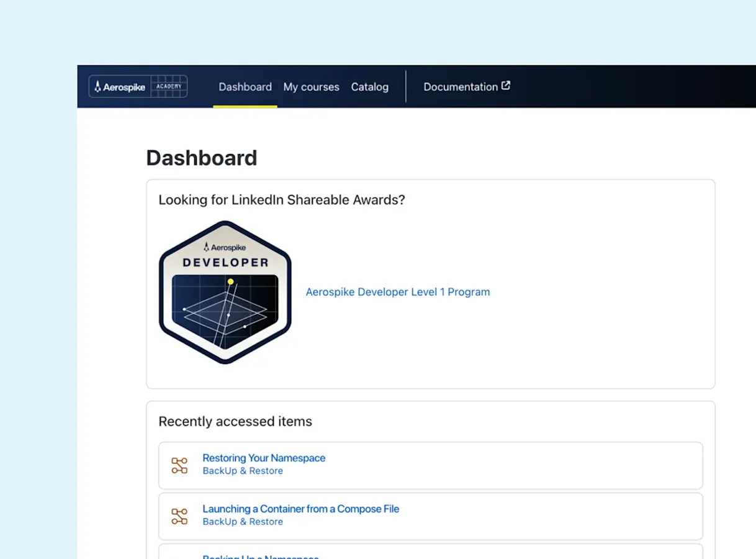Click BackUp & Restore under Restoring Your Namespace
Screen dimensions: 756x559
tap(243, 471)
